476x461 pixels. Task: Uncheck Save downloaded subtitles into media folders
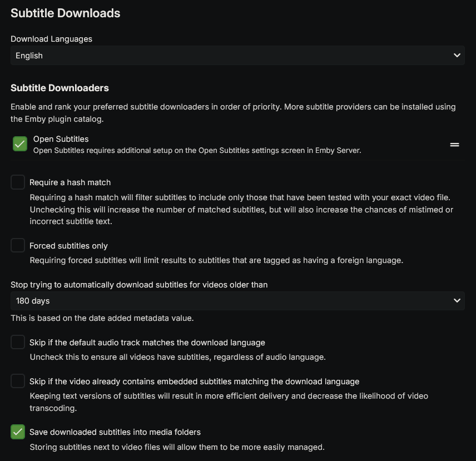(18, 432)
